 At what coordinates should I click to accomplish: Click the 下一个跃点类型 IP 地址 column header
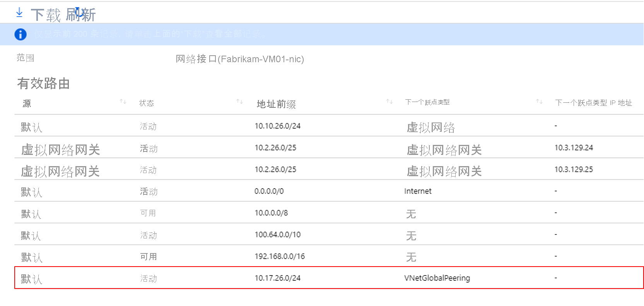coord(593,103)
